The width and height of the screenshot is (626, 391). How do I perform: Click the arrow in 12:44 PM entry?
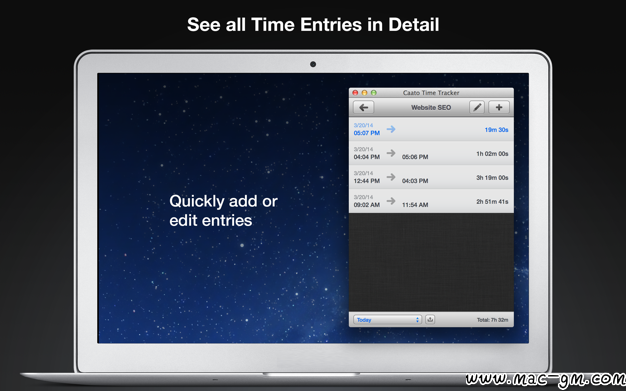coord(391,177)
